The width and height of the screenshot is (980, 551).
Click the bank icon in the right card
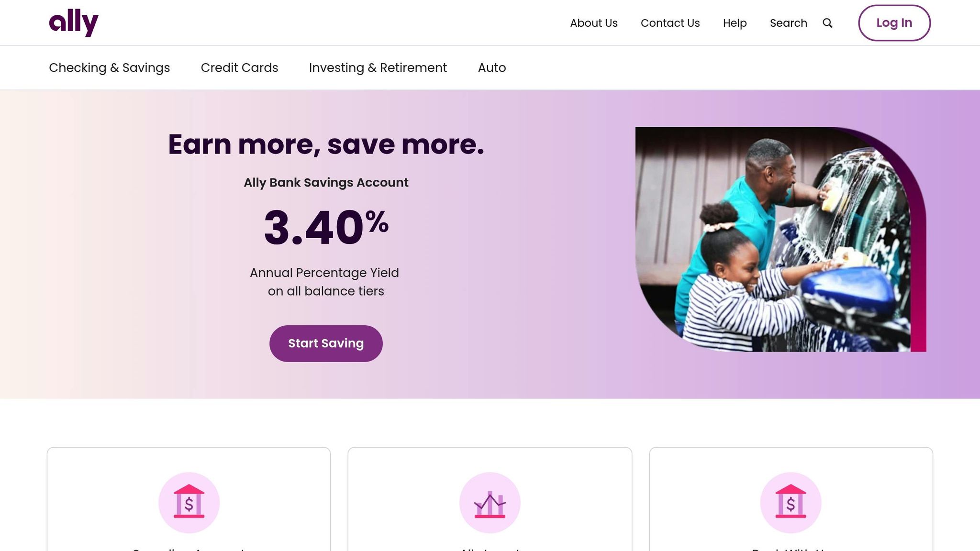click(791, 503)
